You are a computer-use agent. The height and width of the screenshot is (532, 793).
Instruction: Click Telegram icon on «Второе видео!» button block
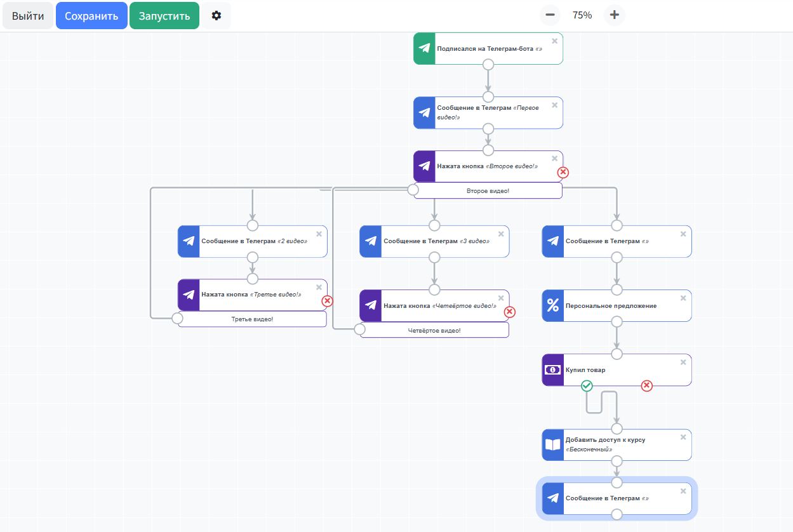pos(425,166)
